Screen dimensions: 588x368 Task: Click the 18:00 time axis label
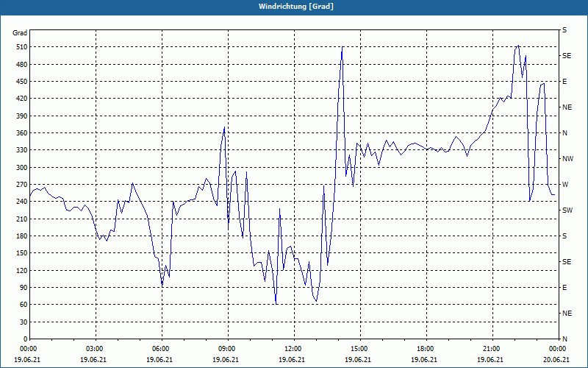426,349
